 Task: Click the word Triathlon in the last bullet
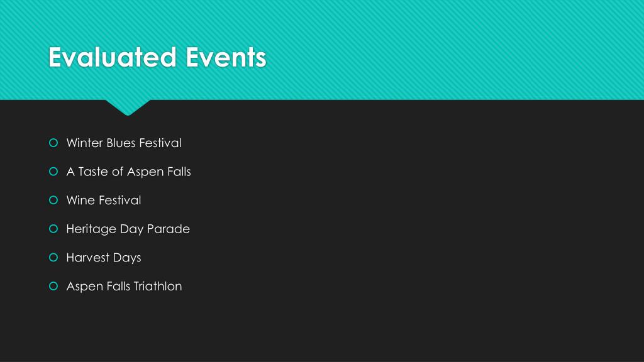[158, 286]
